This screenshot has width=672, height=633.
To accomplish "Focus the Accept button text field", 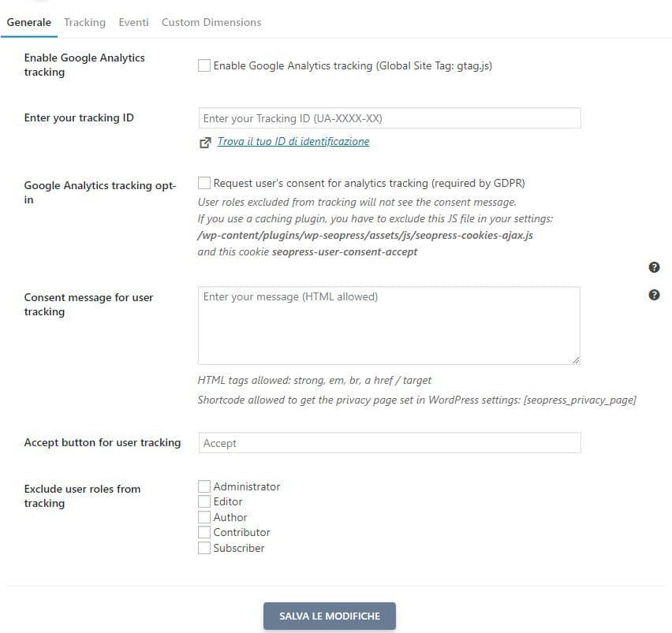I will click(x=390, y=443).
